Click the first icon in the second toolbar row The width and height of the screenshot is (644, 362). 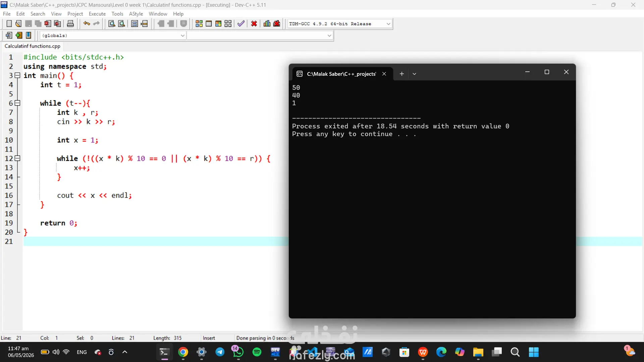[9, 35]
